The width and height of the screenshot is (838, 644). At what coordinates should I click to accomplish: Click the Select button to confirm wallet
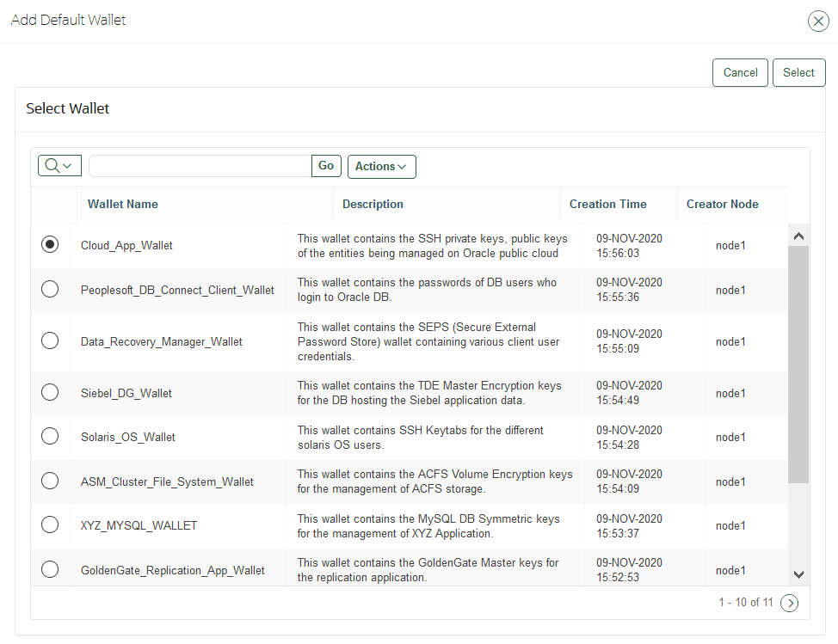798,72
